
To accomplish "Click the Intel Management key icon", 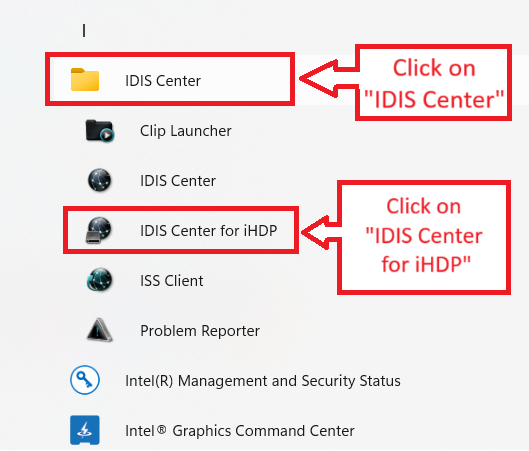I will click(x=85, y=380).
